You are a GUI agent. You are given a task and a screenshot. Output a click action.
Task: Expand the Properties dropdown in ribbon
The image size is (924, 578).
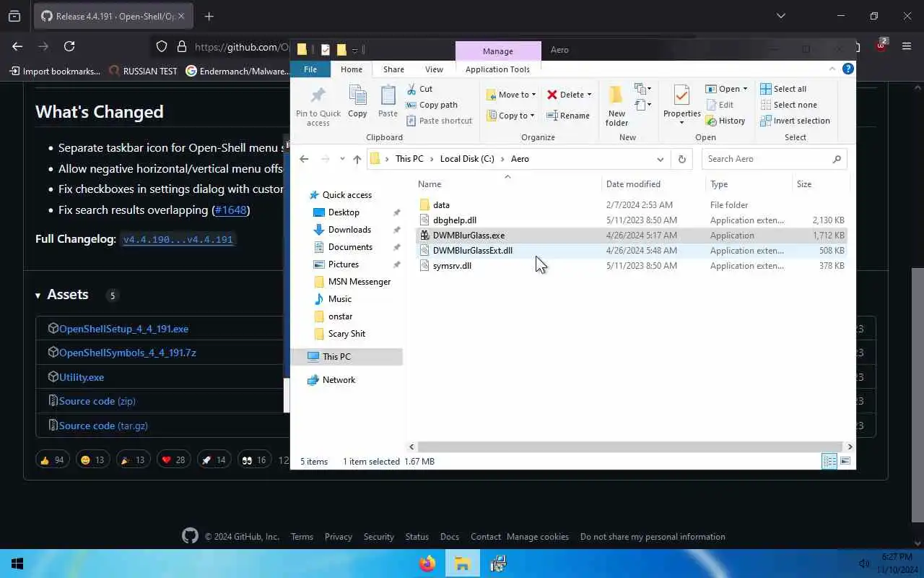(x=681, y=123)
